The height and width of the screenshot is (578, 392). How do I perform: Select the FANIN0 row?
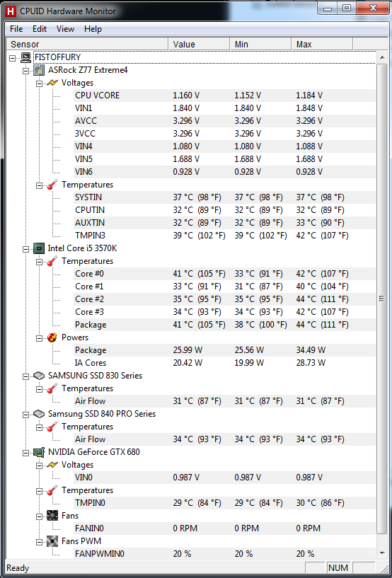coord(224,528)
